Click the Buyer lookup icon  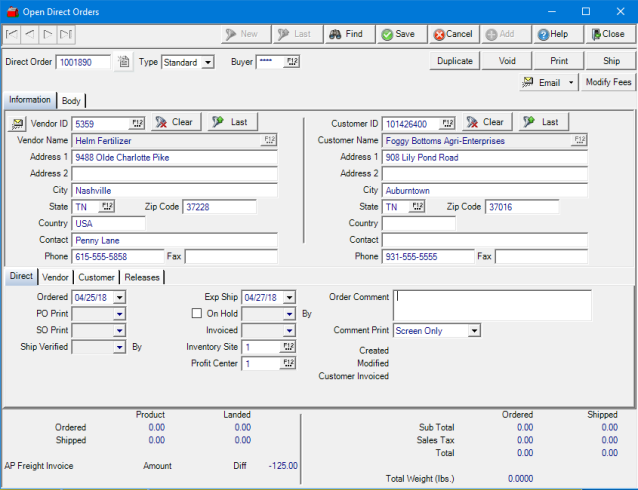click(292, 62)
